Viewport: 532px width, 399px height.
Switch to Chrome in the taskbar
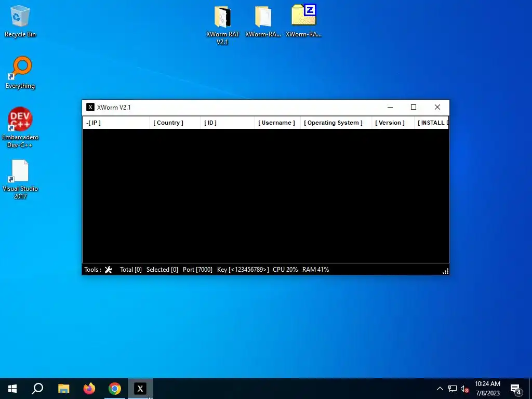(x=115, y=389)
